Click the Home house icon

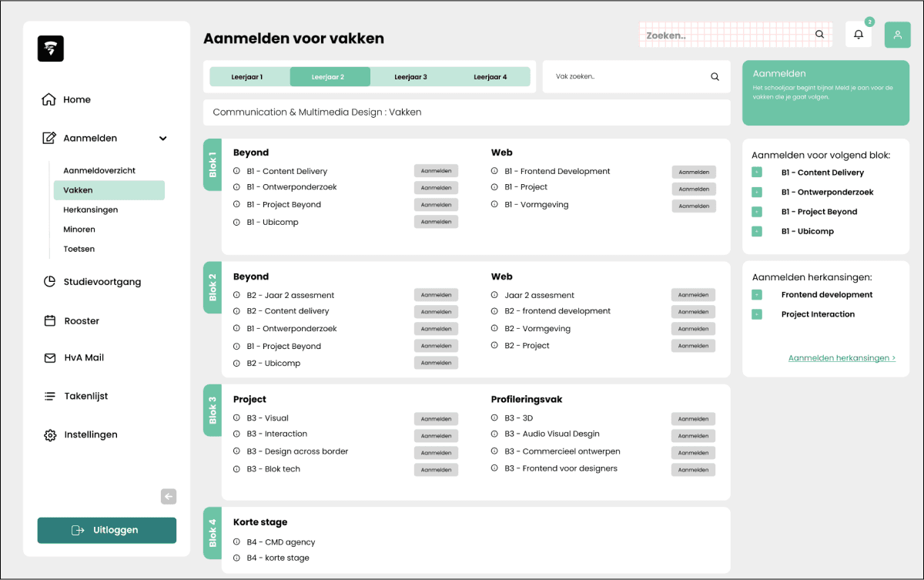[x=49, y=99]
